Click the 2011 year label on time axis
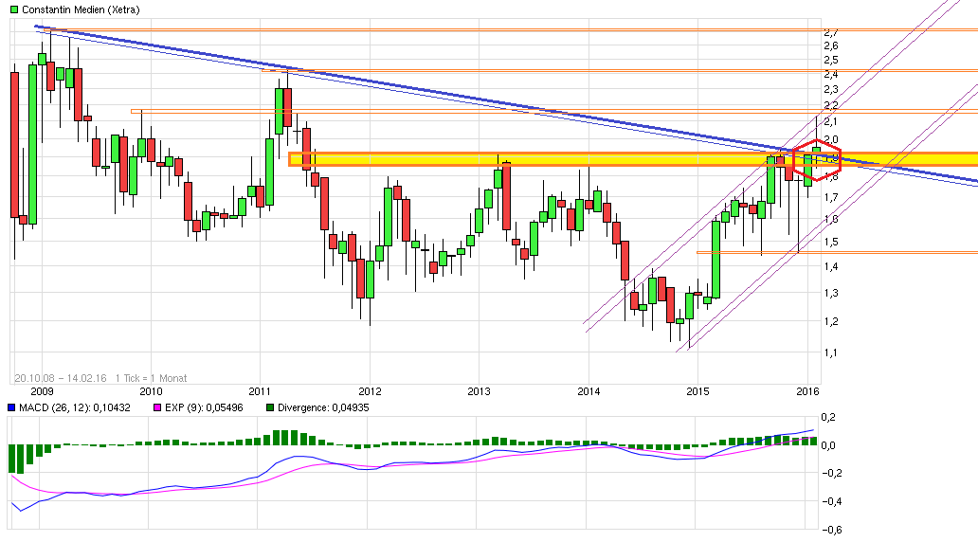Image resolution: width=978 pixels, height=560 pixels. [x=260, y=391]
